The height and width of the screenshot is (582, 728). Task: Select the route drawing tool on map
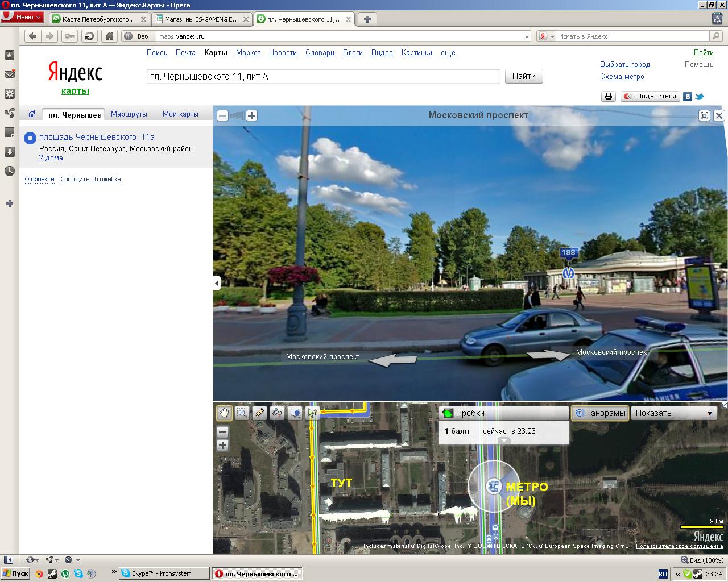277,413
